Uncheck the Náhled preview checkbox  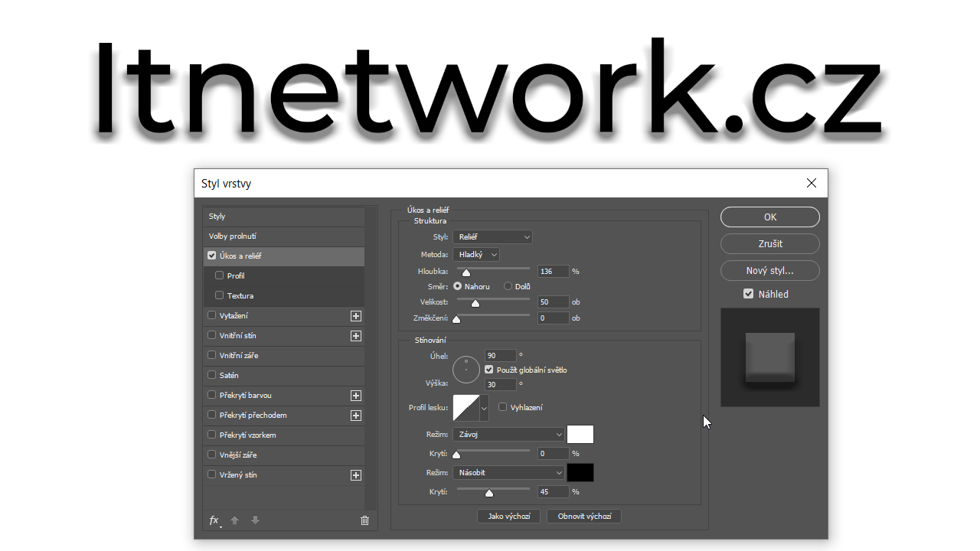tap(749, 294)
